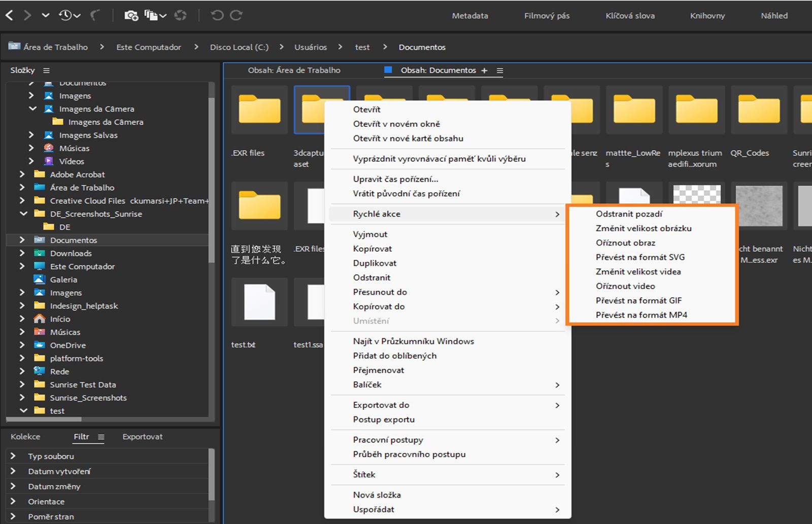Switch to the Filmový pás workspace

(x=547, y=16)
